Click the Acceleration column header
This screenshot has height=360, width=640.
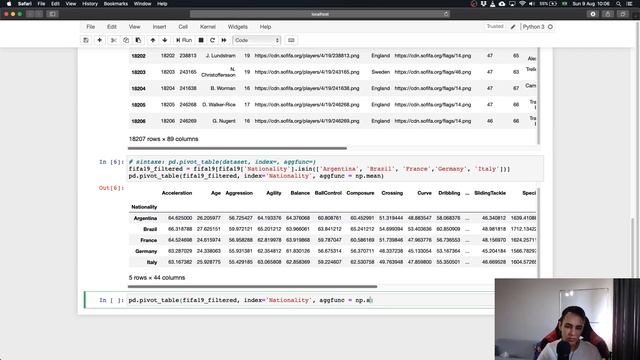[177, 193]
